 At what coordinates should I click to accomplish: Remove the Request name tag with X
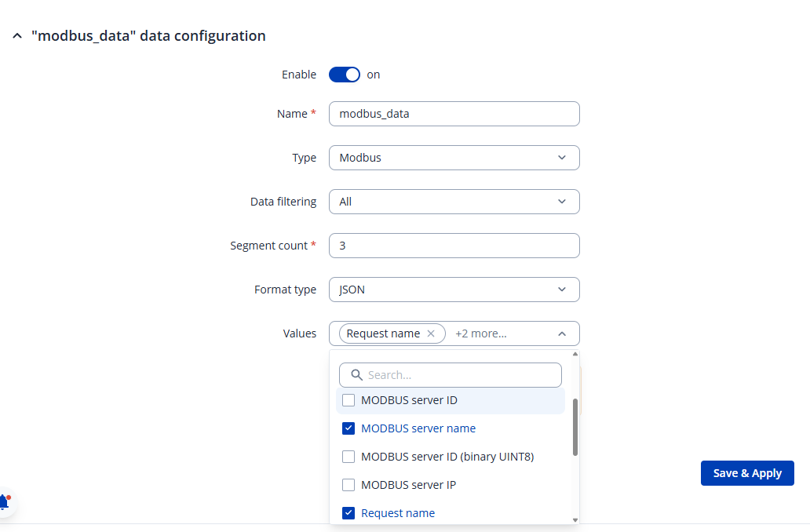pyautogui.click(x=430, y=333)
